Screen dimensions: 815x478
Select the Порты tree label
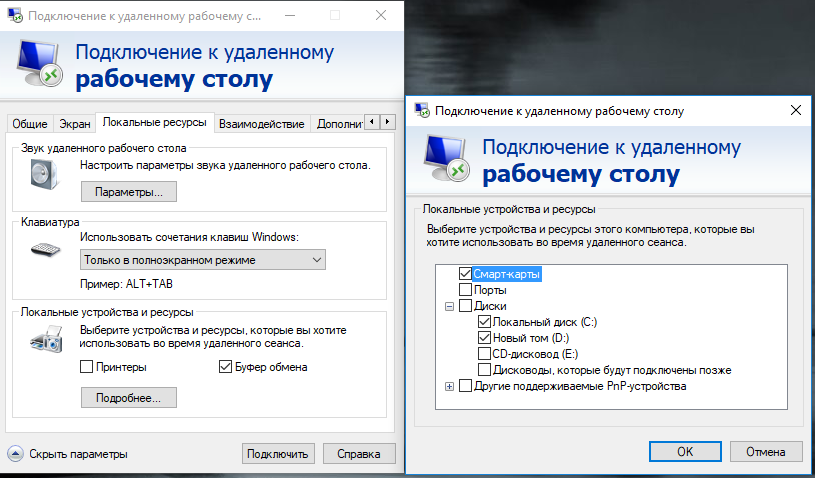click(490, 290)
